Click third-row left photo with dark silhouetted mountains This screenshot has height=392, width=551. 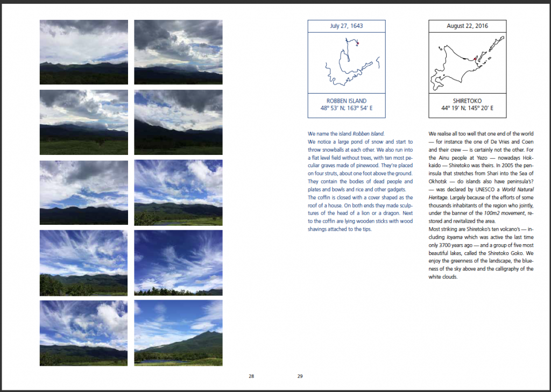[83, 192]
